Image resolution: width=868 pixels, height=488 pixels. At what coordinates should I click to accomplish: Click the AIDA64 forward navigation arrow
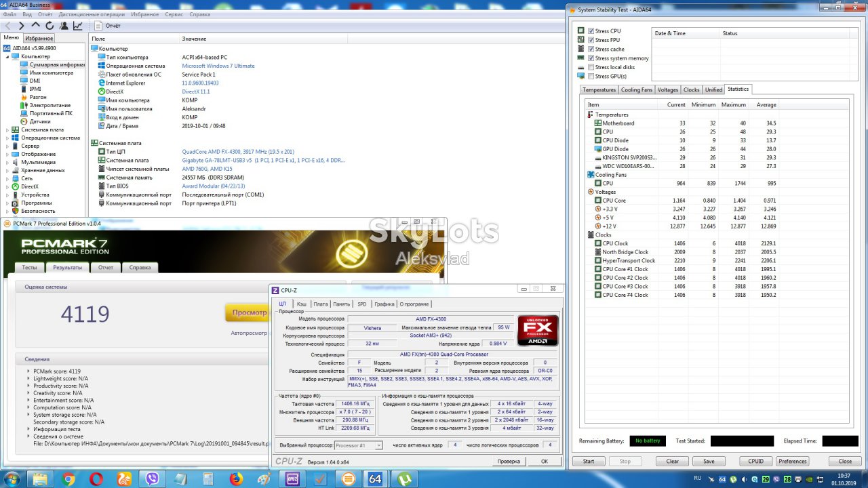click(x=22, y=26)
